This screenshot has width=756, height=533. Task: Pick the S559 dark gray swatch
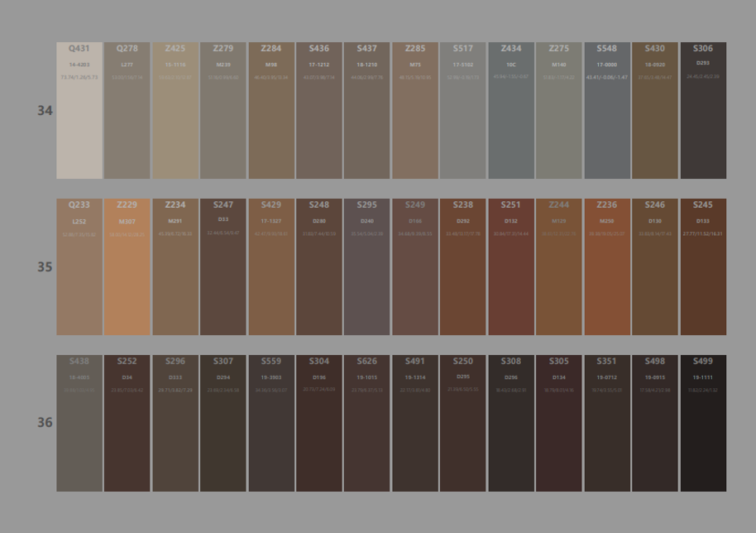click(271, 423)
